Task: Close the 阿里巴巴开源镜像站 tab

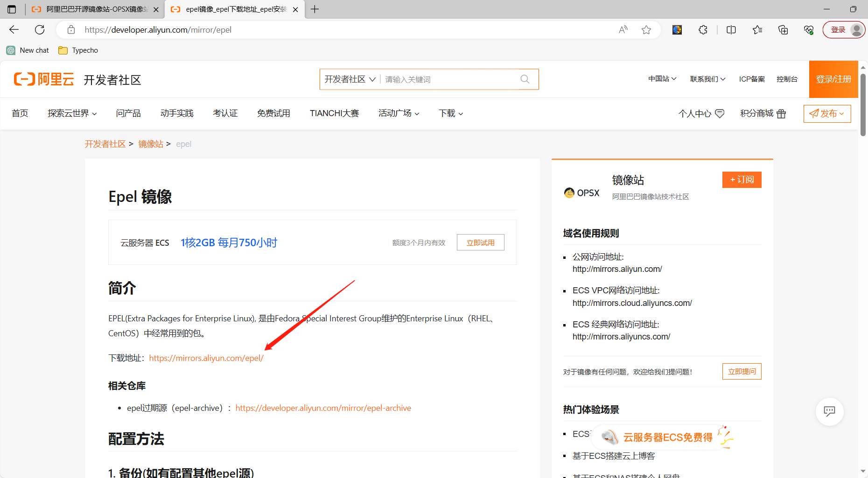Action: pos(156,9)
